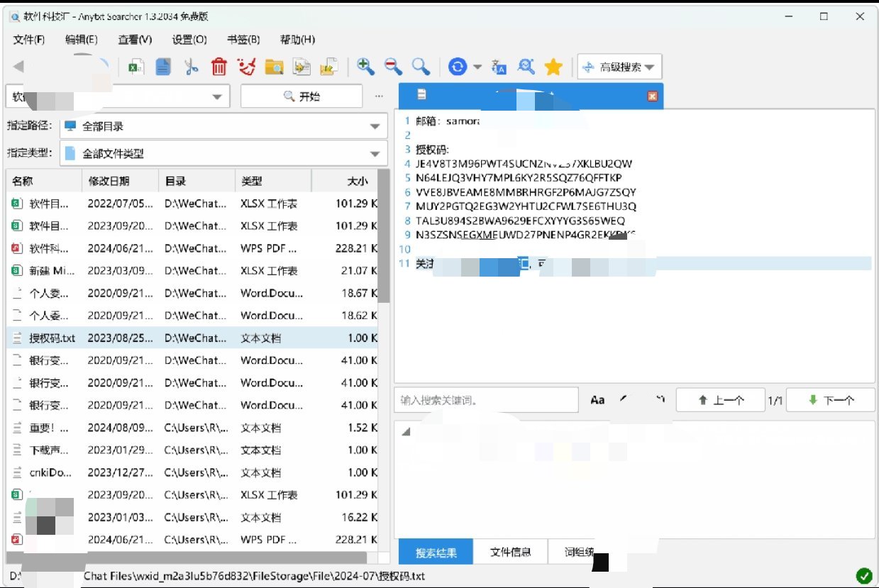879x588 pixels.
Task: Click the blue document copy icon
Action: tap(163, 67)
